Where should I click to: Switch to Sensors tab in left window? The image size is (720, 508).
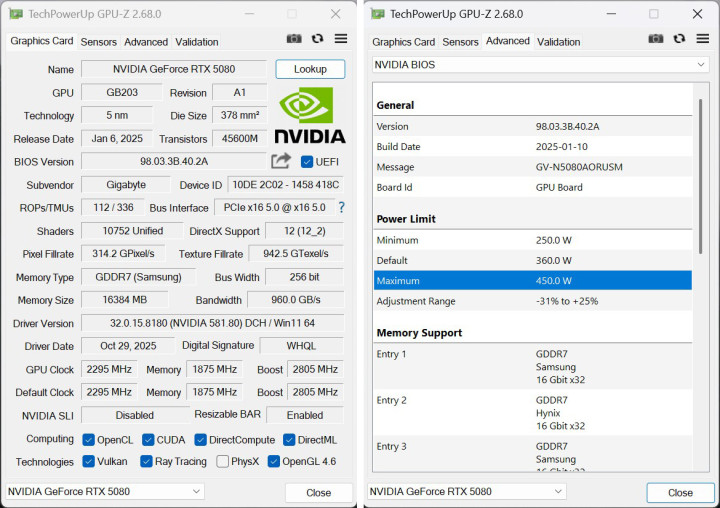tap(99, 42)
